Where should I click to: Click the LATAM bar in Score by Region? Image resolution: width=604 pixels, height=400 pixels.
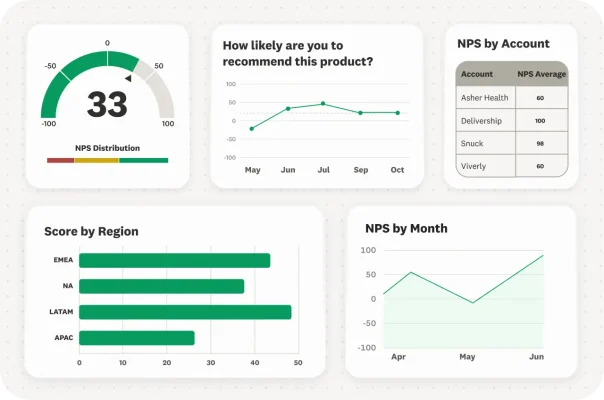(185, 312)
